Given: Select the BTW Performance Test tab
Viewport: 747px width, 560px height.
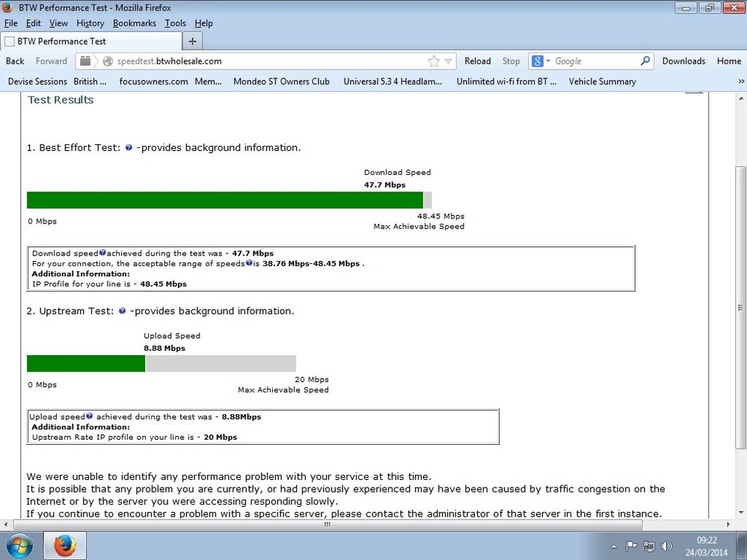Looking at the screenshot, I should tap(91, 41).
